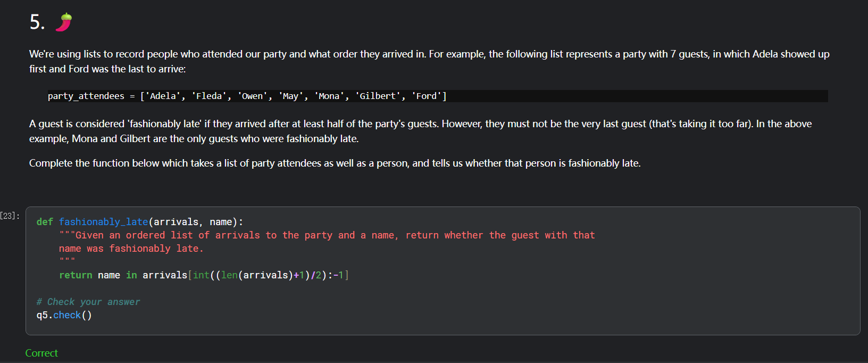Click the "return" keyword in the code
868x363 pixels.
click(76, 275)
